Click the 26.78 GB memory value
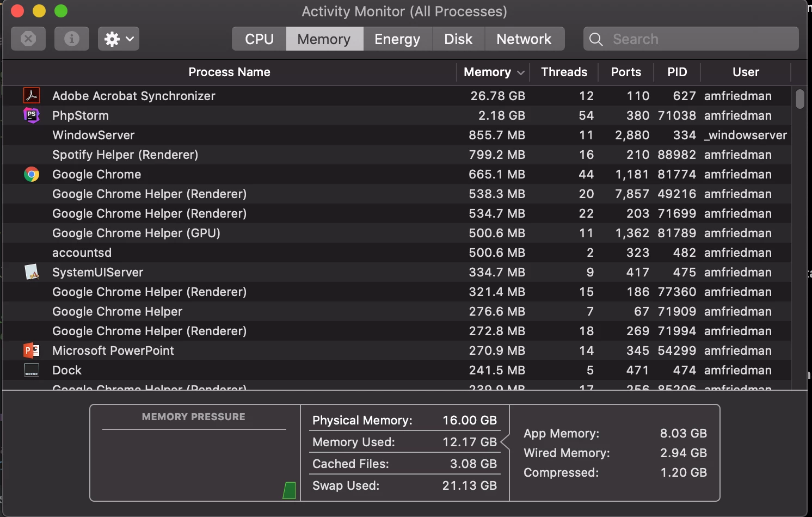This screenshot has width=812, height=517. click(498, 96)
